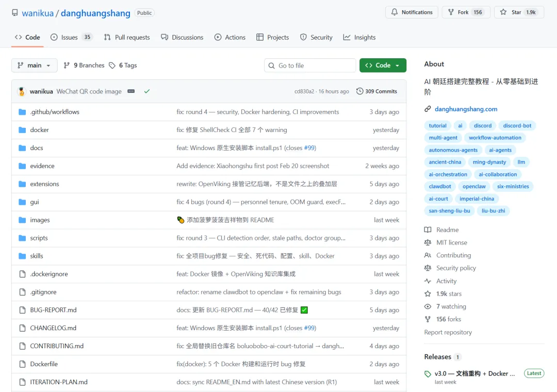Open the Pull requests tab

127,37
